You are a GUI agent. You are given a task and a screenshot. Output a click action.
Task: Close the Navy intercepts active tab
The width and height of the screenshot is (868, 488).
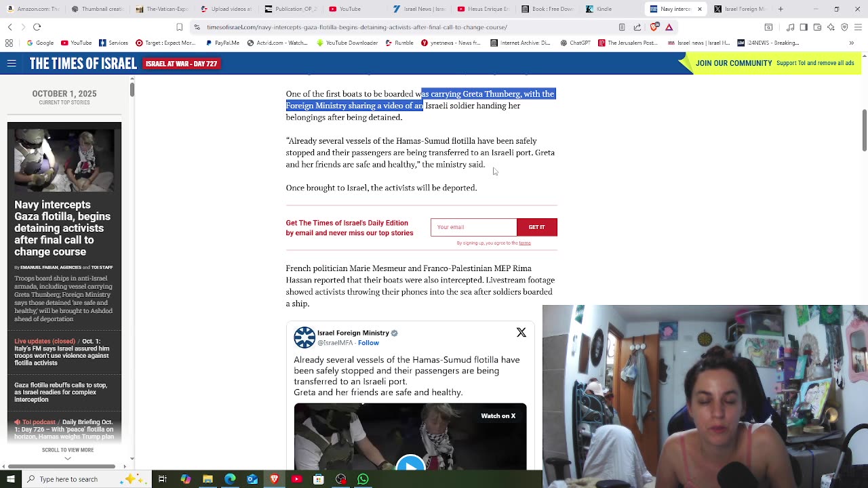coord(699,9)
